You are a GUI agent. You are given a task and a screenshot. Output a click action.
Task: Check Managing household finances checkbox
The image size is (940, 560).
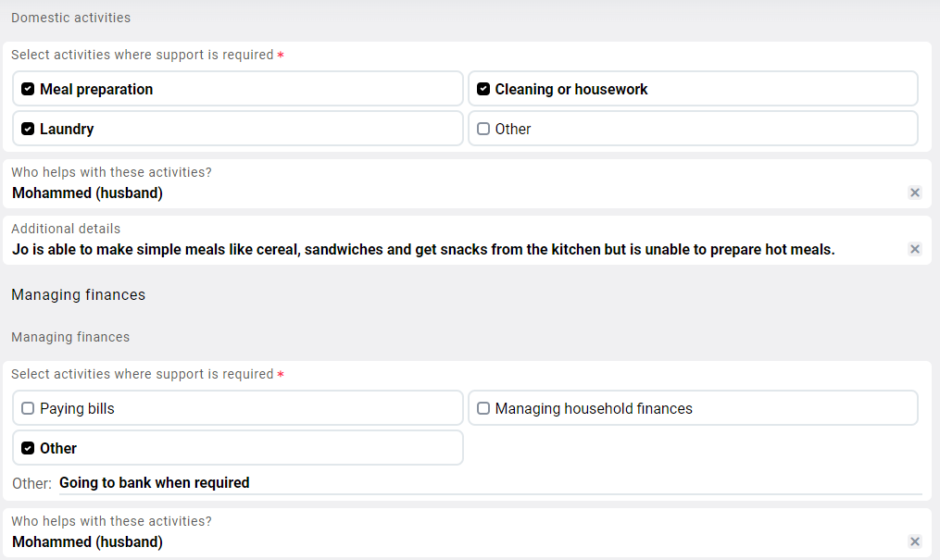(483, 408)
